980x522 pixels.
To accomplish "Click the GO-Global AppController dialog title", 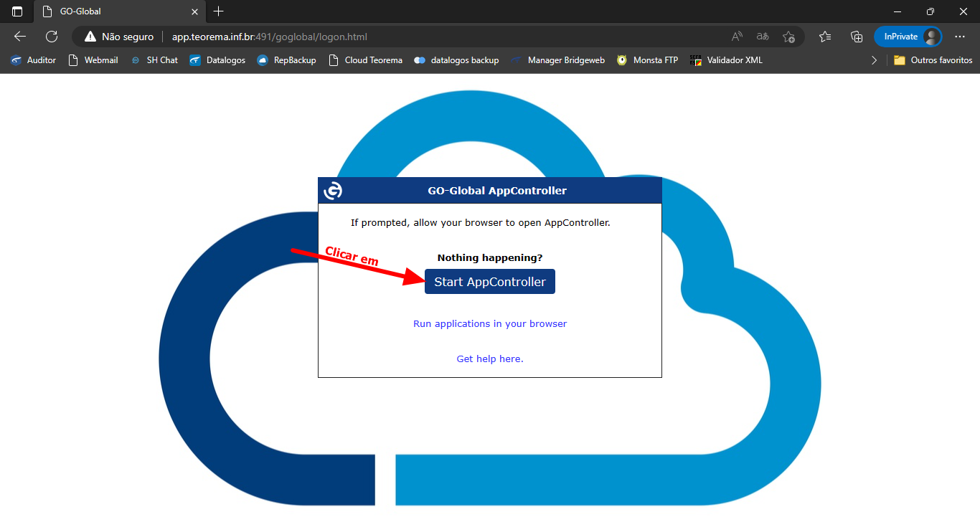I will pyautogui.click(x=497, y=191).
